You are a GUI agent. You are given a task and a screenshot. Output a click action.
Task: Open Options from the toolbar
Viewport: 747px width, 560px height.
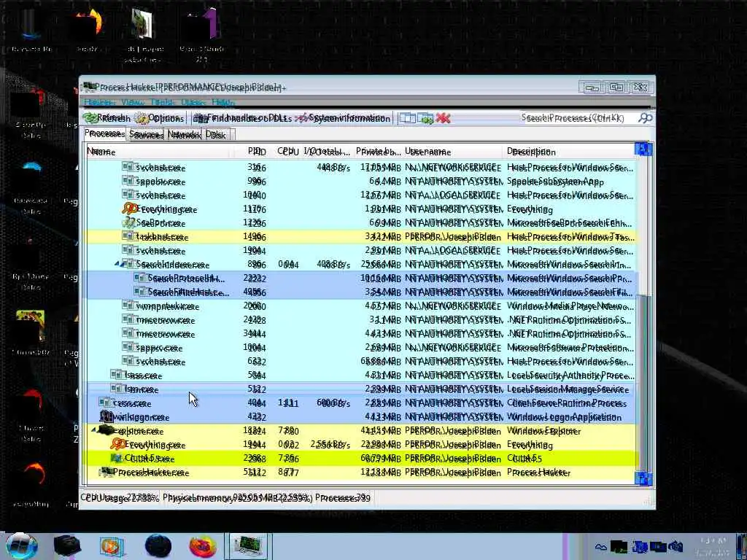click(x=159, y=117)
